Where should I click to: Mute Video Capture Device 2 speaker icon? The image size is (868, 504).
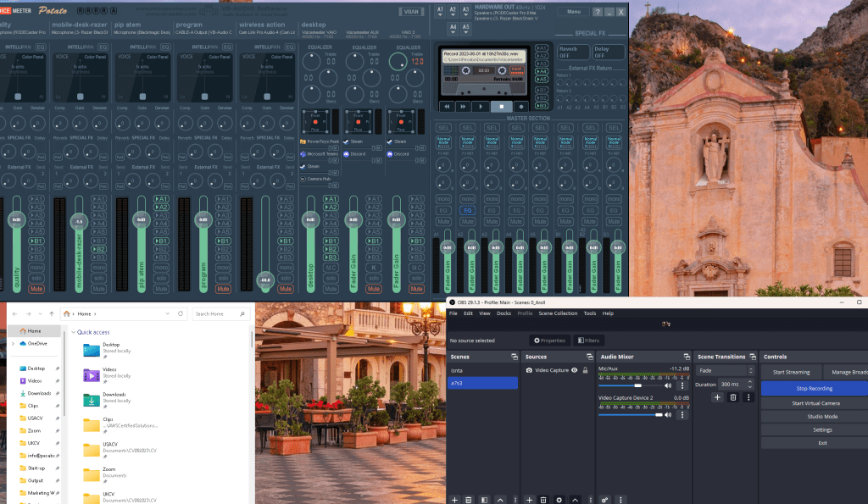click(668, 414)
